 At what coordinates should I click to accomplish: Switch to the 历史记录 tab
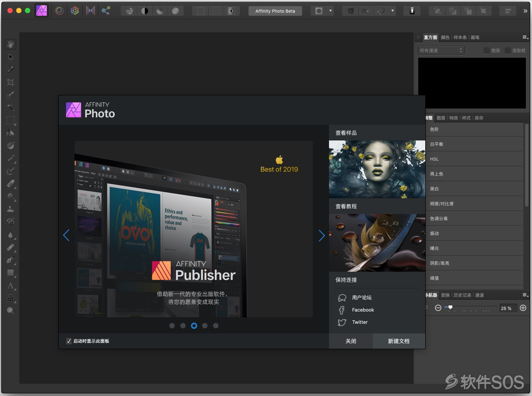coord(462,295)
